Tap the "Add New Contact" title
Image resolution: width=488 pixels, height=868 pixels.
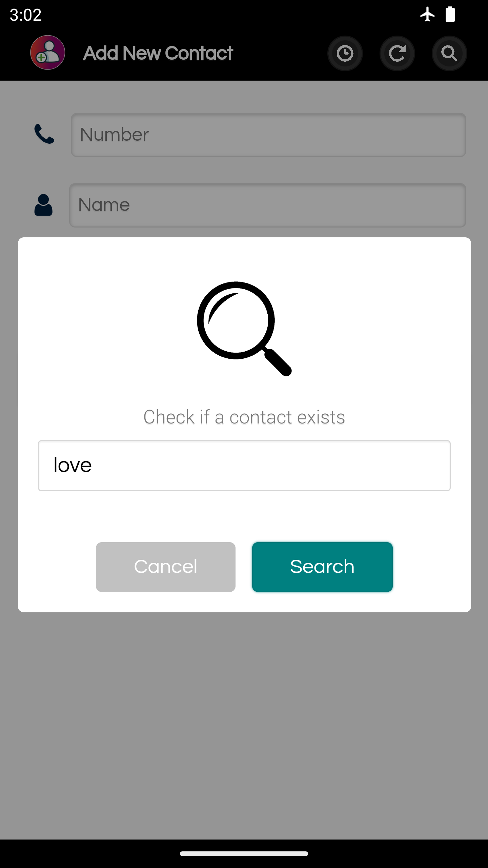(158, 53)
